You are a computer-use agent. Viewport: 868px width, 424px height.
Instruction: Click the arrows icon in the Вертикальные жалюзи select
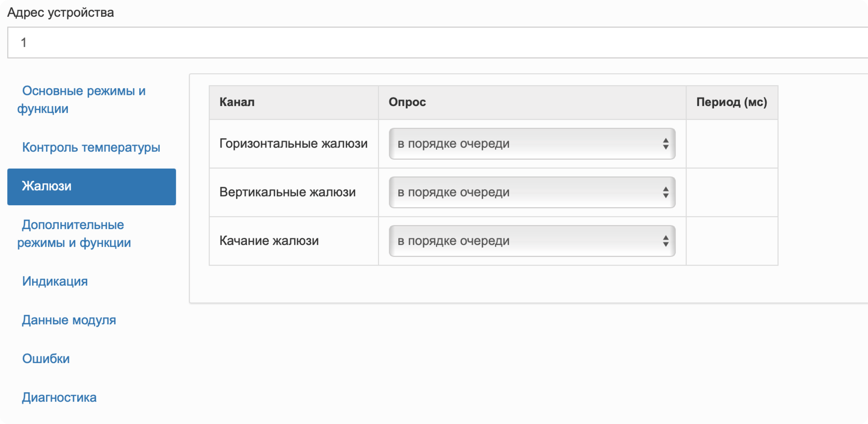coord(666,192)
